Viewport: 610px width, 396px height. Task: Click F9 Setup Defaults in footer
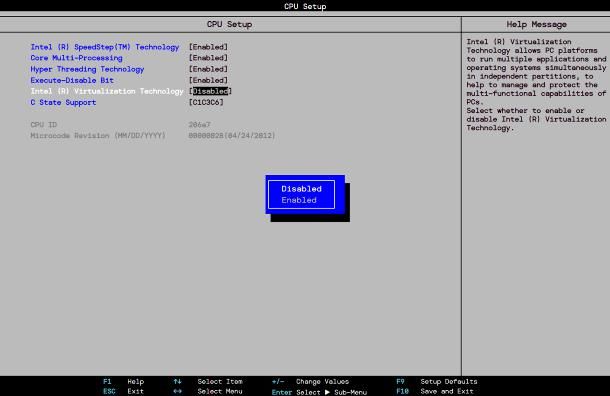437,382
